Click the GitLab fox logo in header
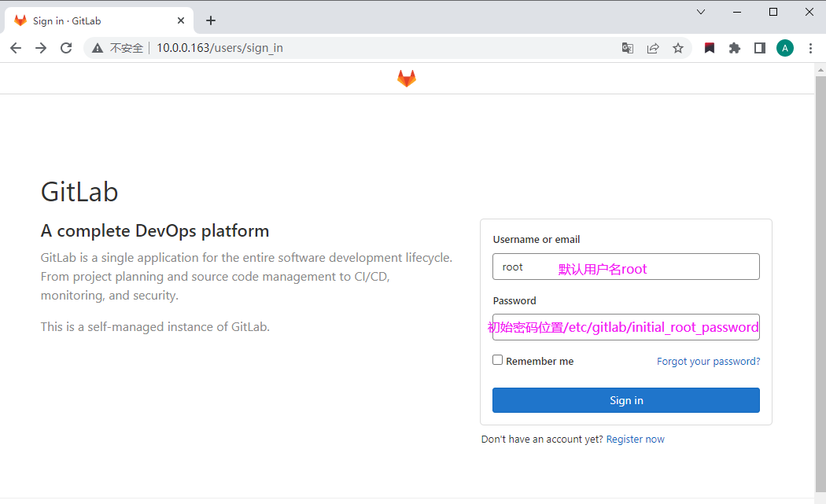Viewport: 826px width, 504px height. click(x=406, y=79)
